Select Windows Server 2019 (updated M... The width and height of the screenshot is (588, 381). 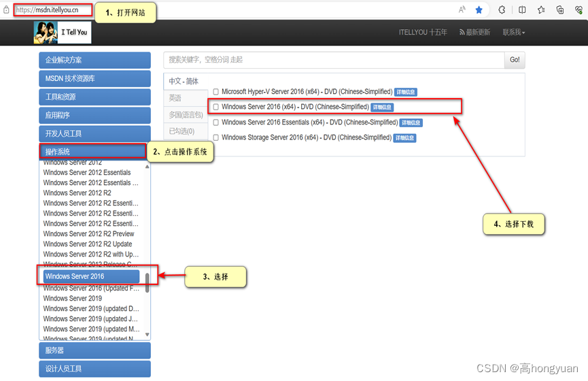(x=91, y=329)
